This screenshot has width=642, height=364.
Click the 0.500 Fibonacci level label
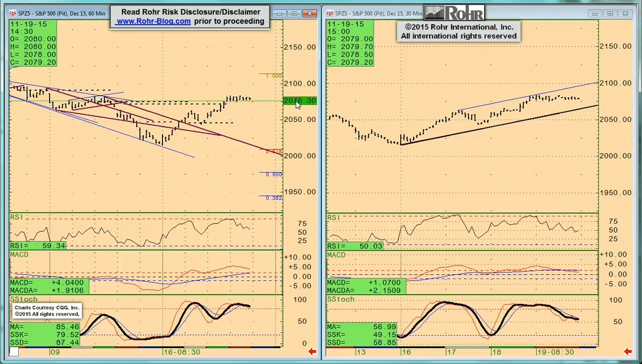click(273, 174)
